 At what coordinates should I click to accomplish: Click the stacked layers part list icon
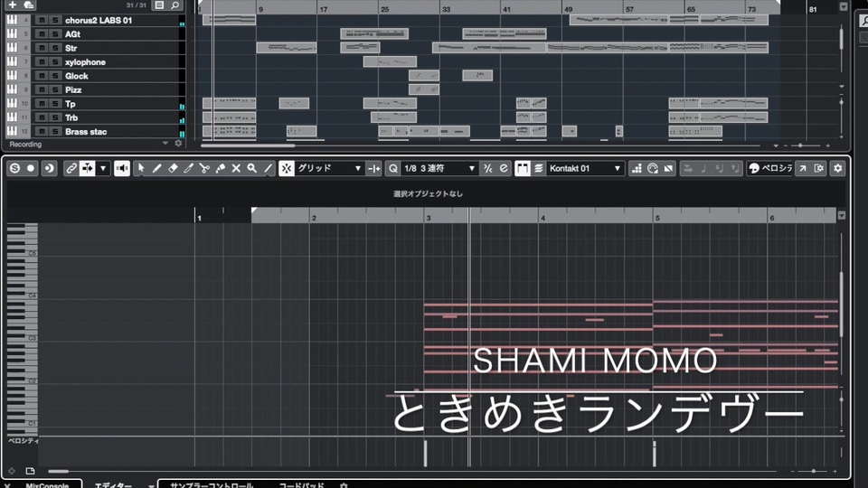pyautogui.click(x=538, y=168)
